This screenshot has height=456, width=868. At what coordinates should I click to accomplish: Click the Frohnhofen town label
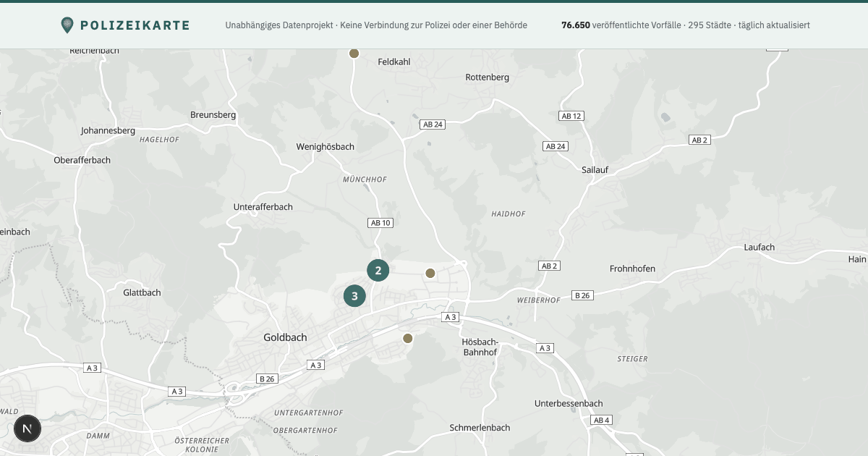click(632, 269)
